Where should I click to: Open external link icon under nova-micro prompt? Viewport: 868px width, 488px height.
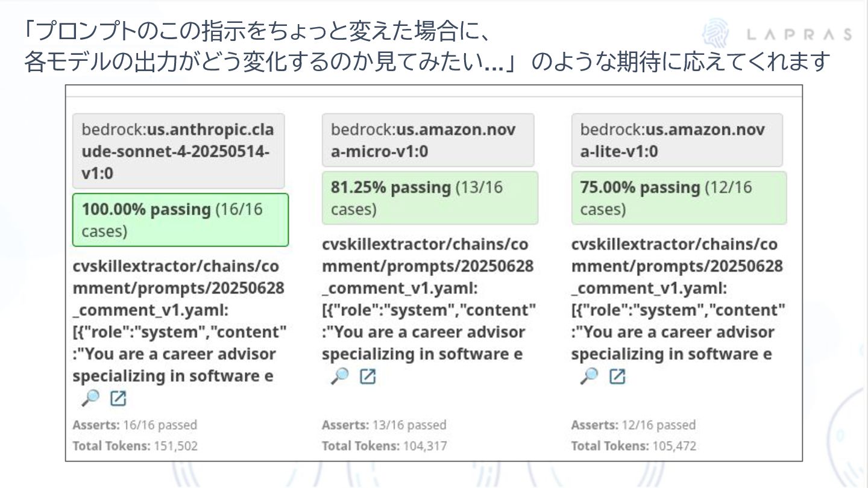pos(368,377)
